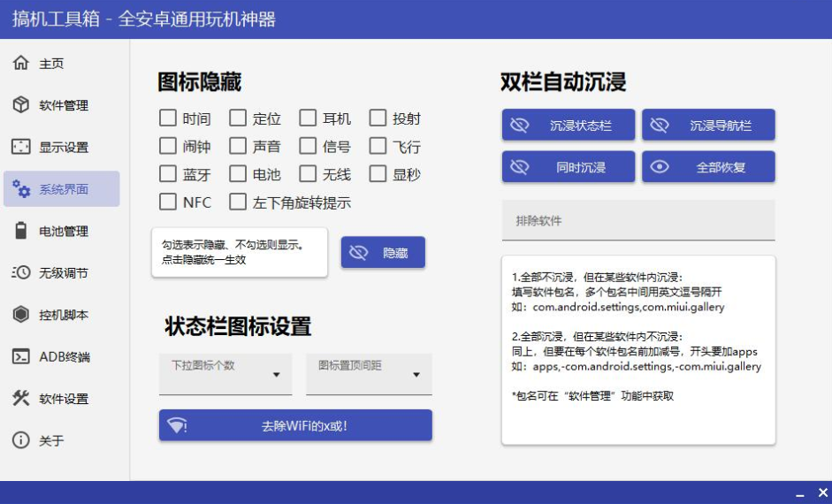Check the 左下角旋转提示 checkbox
The height and width of the screenshot is (504, 832).
pyautogui.click(x=238, y=202)
